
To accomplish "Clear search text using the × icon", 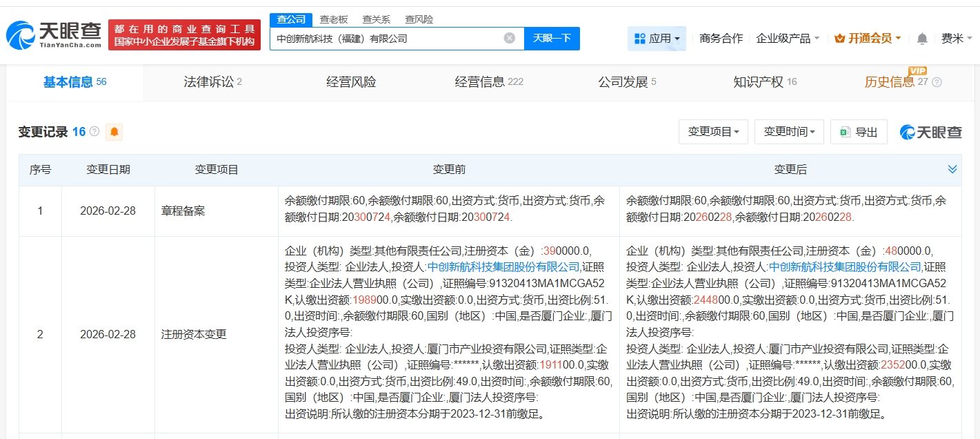I will point(510,39).
